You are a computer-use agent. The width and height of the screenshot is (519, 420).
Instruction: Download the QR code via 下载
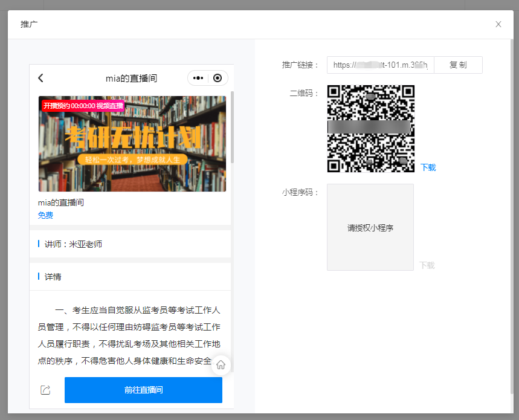428,167
